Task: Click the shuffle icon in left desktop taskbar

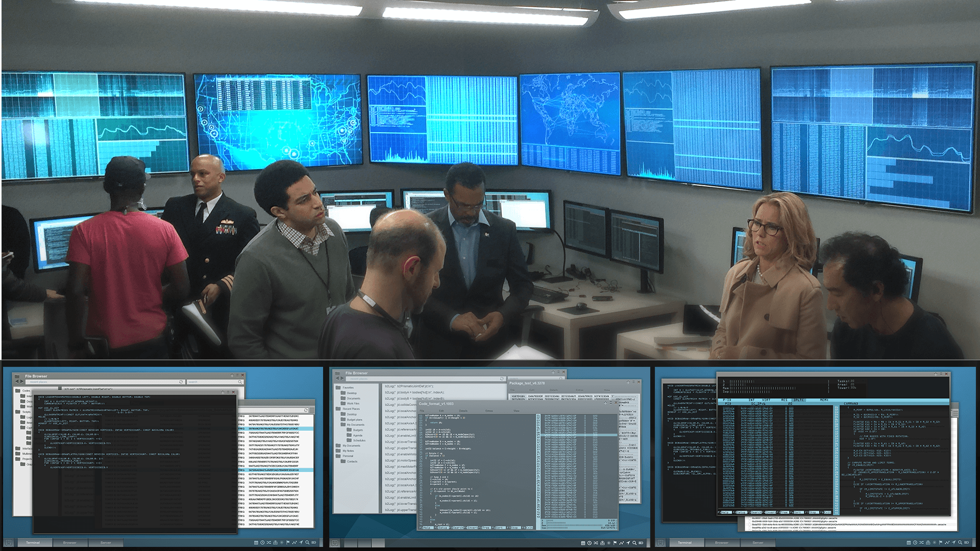Action: [268, 542]
